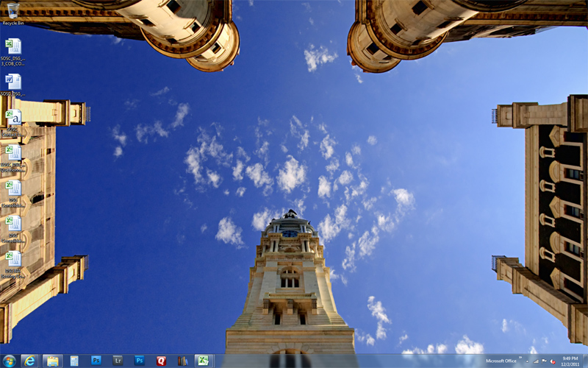Switch to the running Excel taskbar button

point(203,361)
